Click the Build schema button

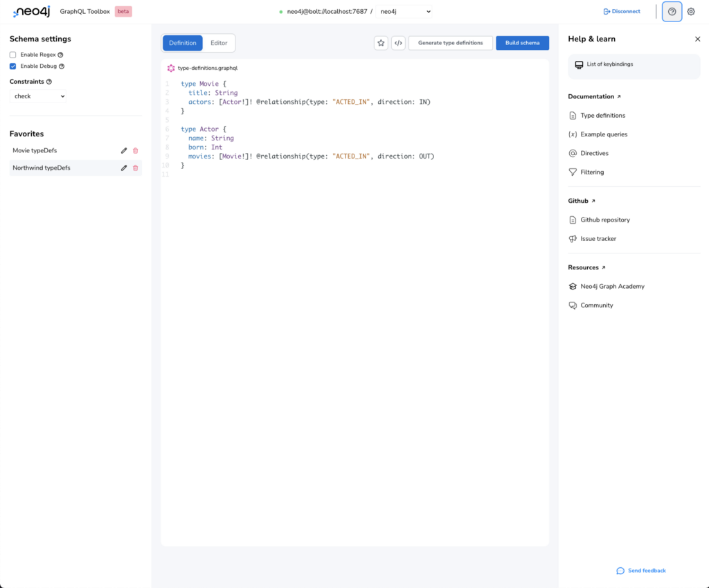click(x=522, y=43)
